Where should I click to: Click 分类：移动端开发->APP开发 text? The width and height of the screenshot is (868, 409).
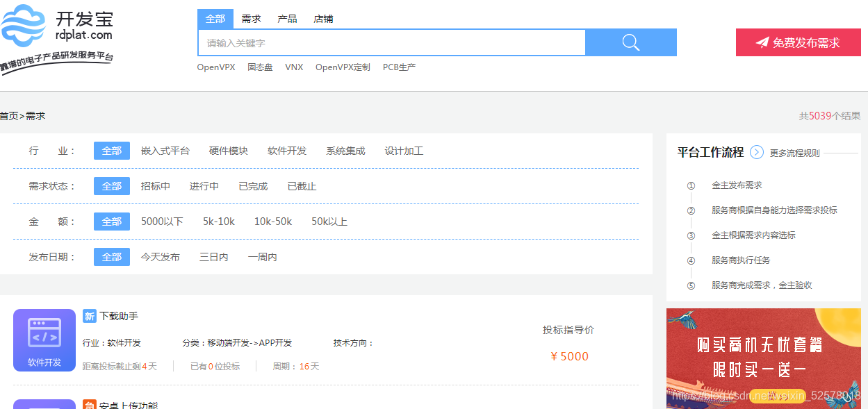(237, 343)
